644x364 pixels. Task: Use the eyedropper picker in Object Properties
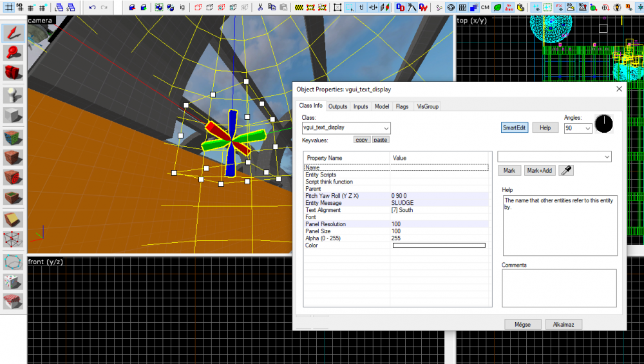pos(565,171)
